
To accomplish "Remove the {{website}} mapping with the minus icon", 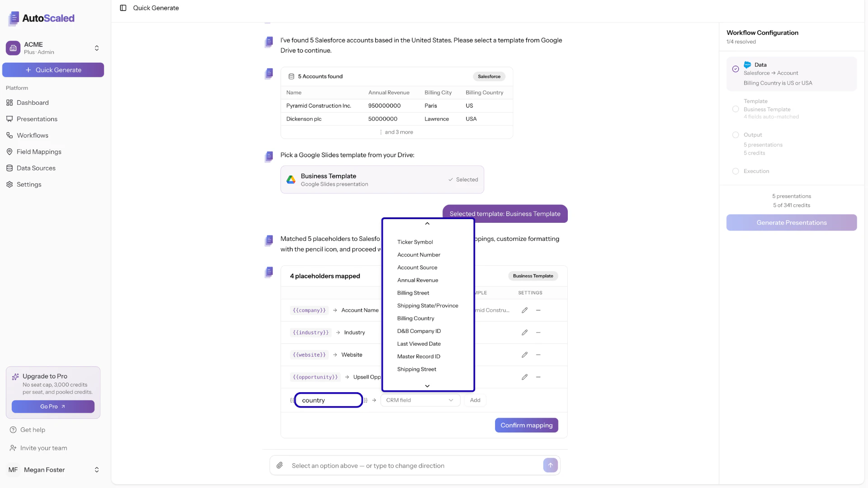I will coord(538,355).
